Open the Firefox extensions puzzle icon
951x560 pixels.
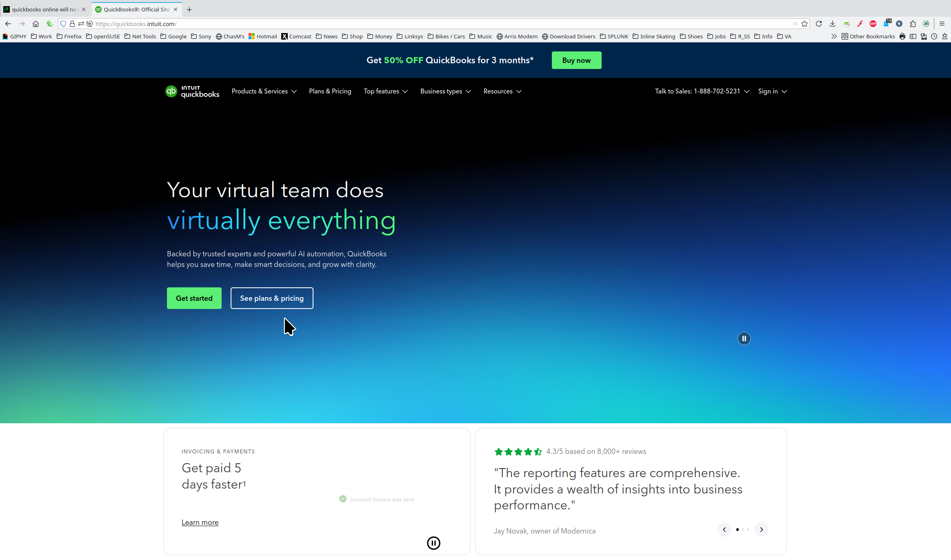point(913,24)
